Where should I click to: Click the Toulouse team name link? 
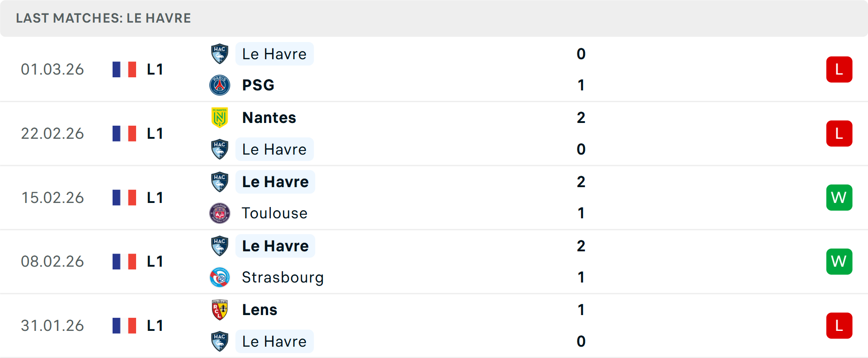pos(274,213)
